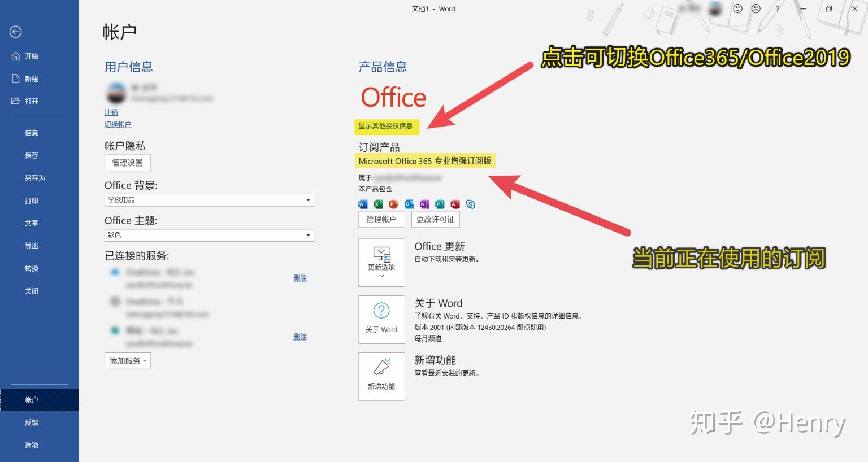
Task: Click the frown face feedback icon
Action: 756,8
